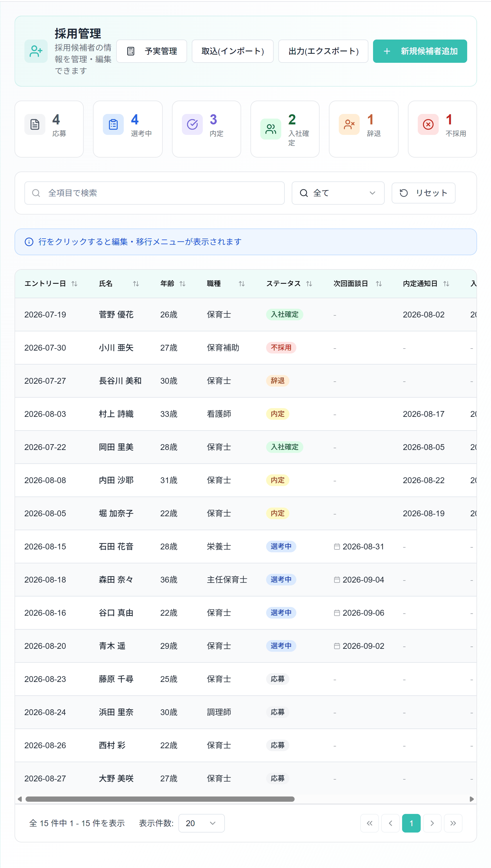
Task: Sort by 内定通知日 using its sort arrows
Action: 447,284
